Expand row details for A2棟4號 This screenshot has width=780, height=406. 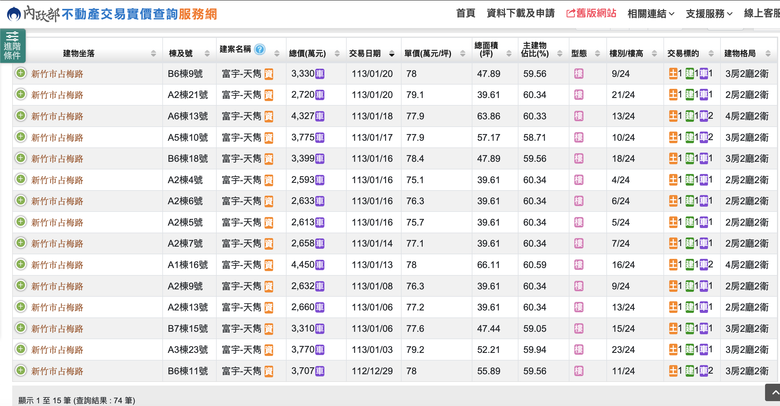20,179
